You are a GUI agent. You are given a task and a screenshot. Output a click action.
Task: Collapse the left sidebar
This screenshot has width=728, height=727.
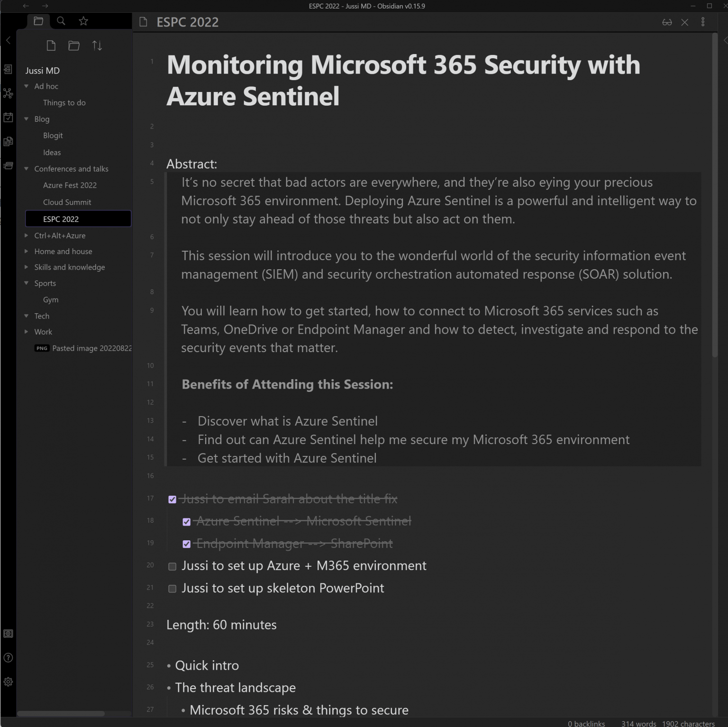point(8,40)
